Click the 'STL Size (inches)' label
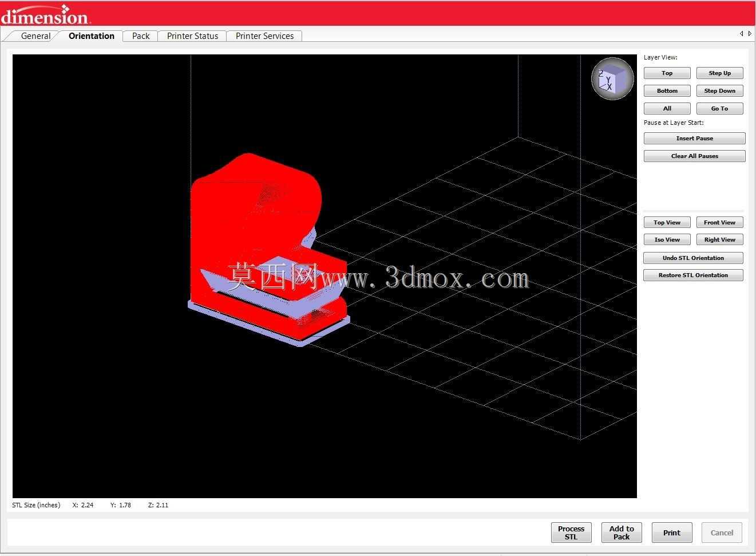756x556 pixels. click(x=36, y=505)
